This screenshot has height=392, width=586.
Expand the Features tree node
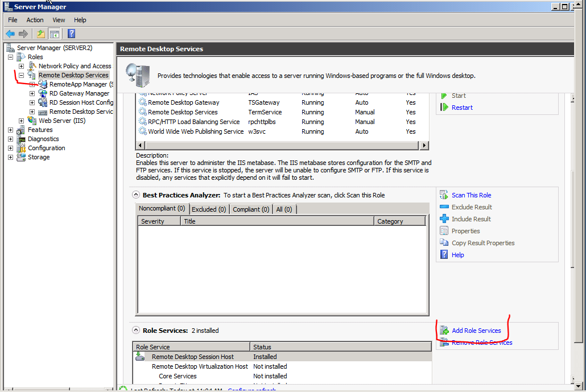(10, 130)
